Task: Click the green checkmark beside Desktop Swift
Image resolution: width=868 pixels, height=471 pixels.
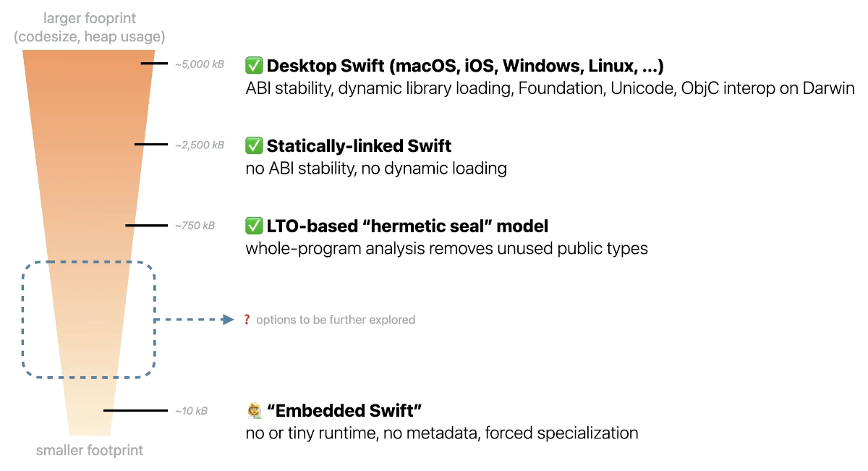Action: tap(254, 66)
